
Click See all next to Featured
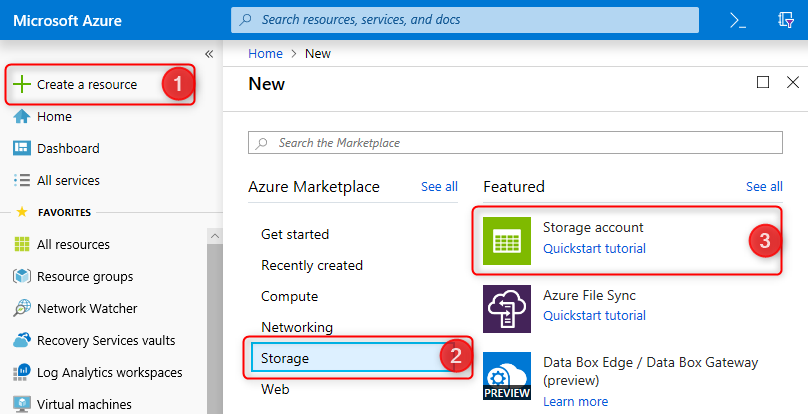tap(764, 186)
